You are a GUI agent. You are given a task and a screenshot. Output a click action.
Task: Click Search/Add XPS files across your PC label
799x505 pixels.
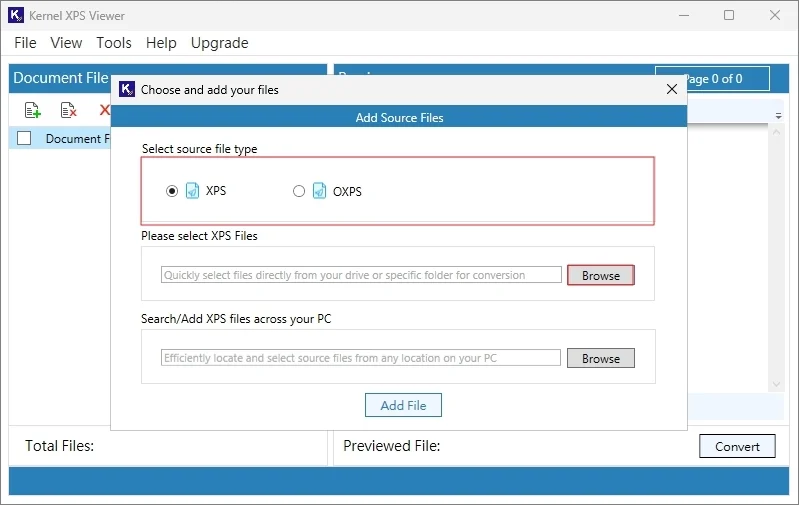[236, 319]
